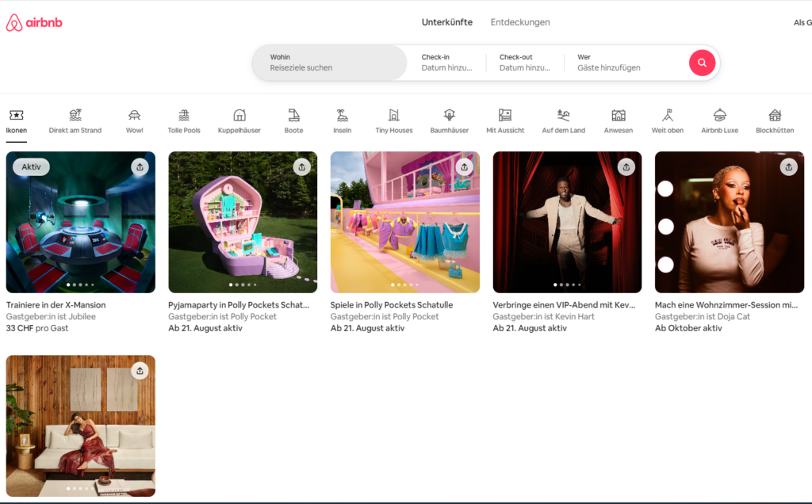
Task: Click the Aktiv badge on X-Mansion
Action: [31, 167]
